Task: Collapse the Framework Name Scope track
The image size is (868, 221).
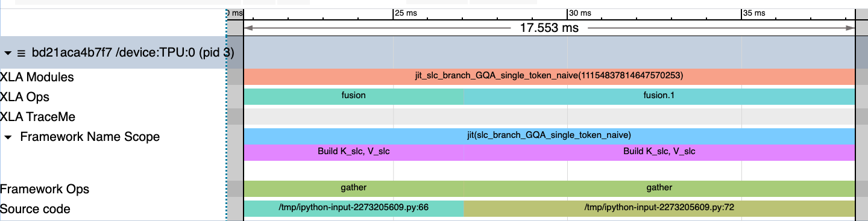Action: click(7, 137)
